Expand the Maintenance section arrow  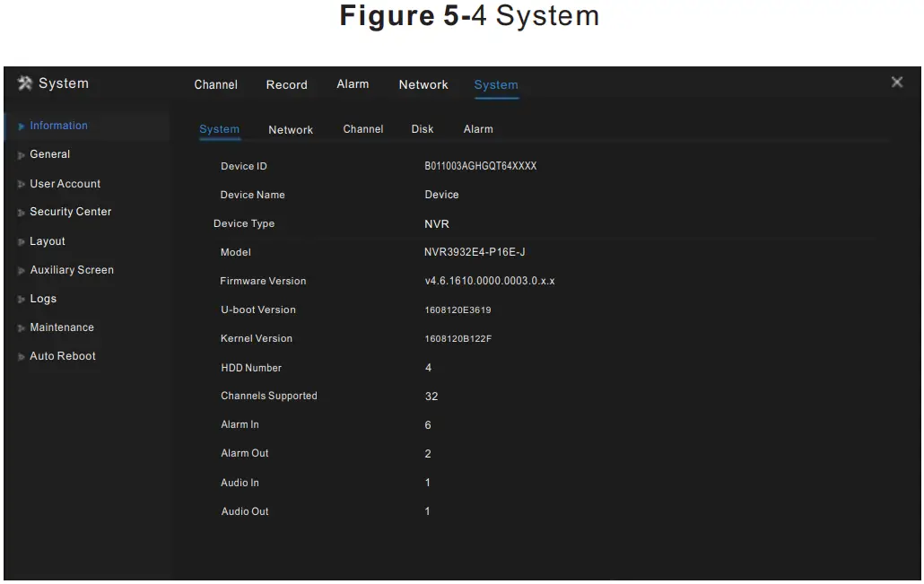[20, 327]
